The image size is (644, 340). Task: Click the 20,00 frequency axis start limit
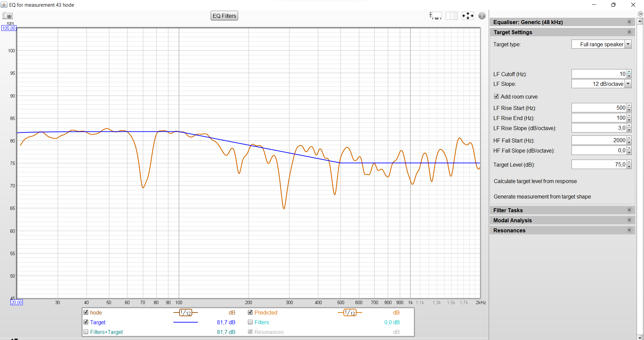tap(16, 302)
